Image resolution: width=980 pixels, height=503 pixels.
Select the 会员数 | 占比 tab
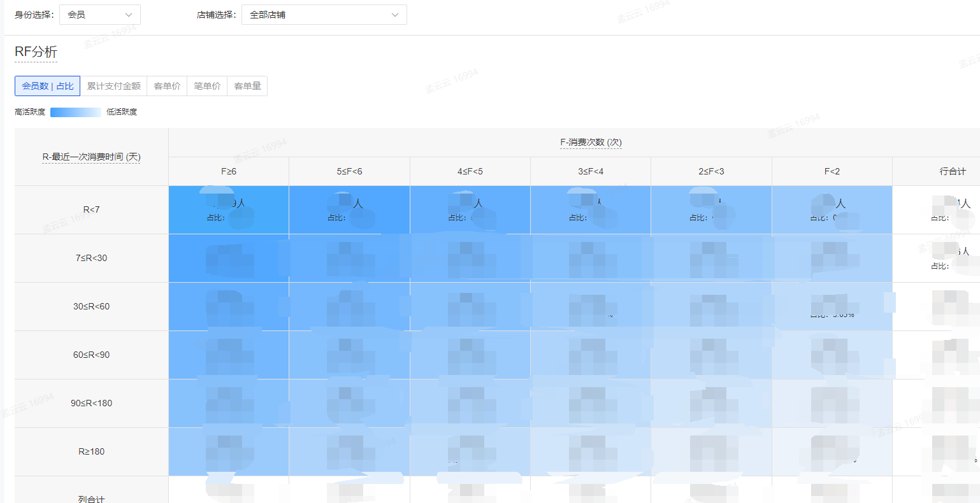pyautogui.click(x=48, y=86)
